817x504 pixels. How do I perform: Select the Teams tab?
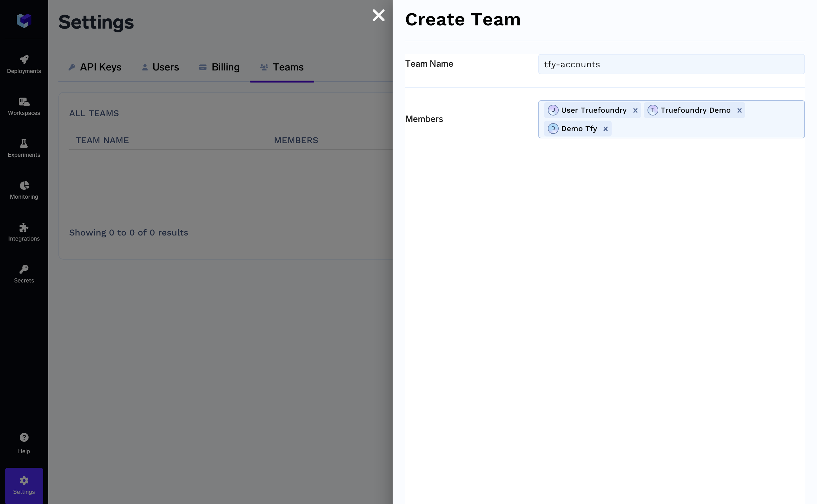pyautogui.click(x=282, y=67)
